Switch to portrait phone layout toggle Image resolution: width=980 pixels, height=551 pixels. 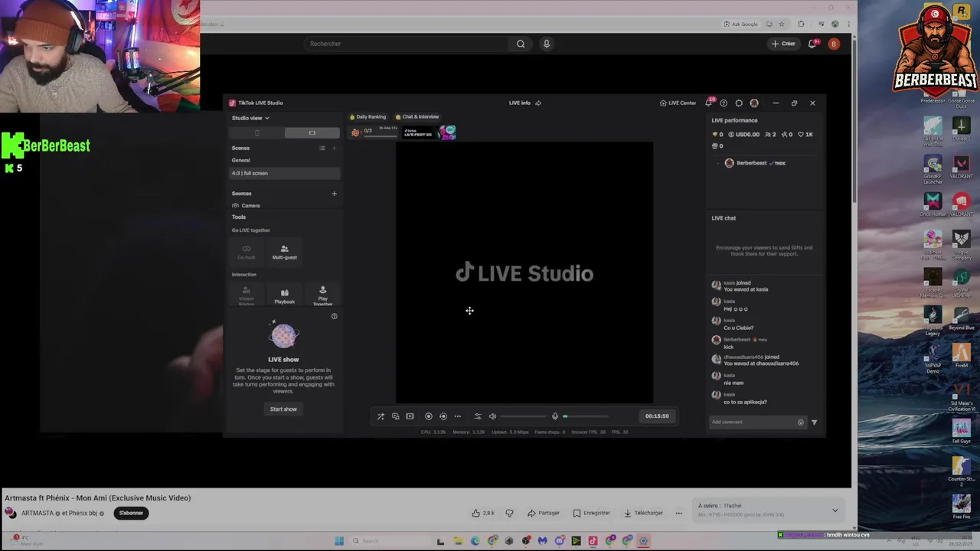click(257, 133)
